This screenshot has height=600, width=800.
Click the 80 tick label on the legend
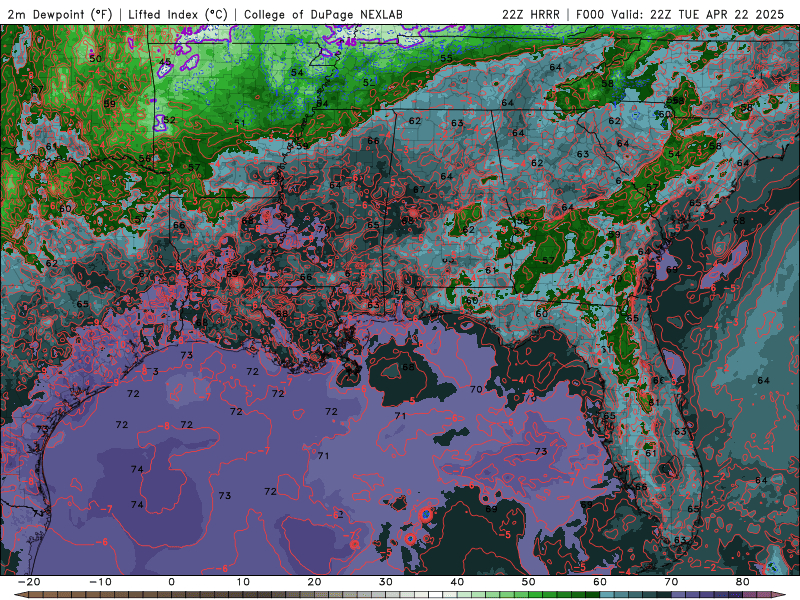[x=743, y=582]
